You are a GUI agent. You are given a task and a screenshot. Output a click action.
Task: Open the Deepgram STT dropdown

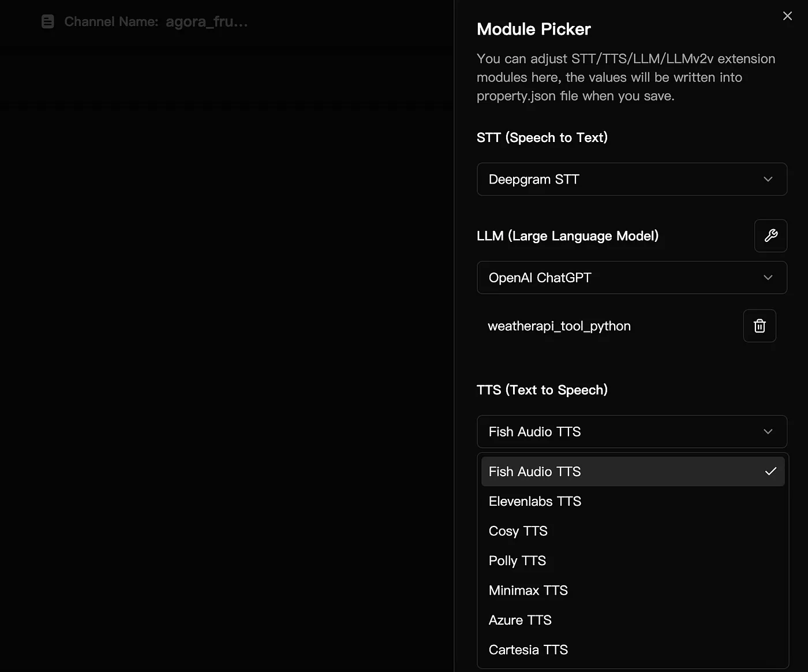(631, 180)
